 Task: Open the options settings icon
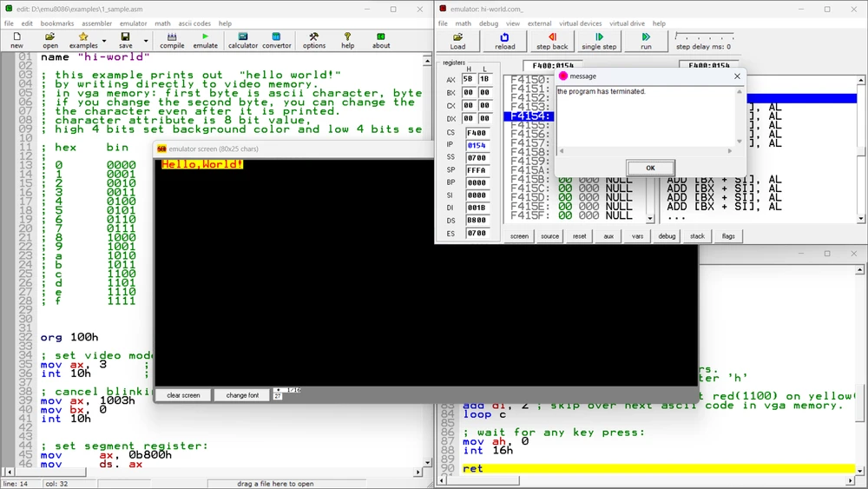[314, 40]
